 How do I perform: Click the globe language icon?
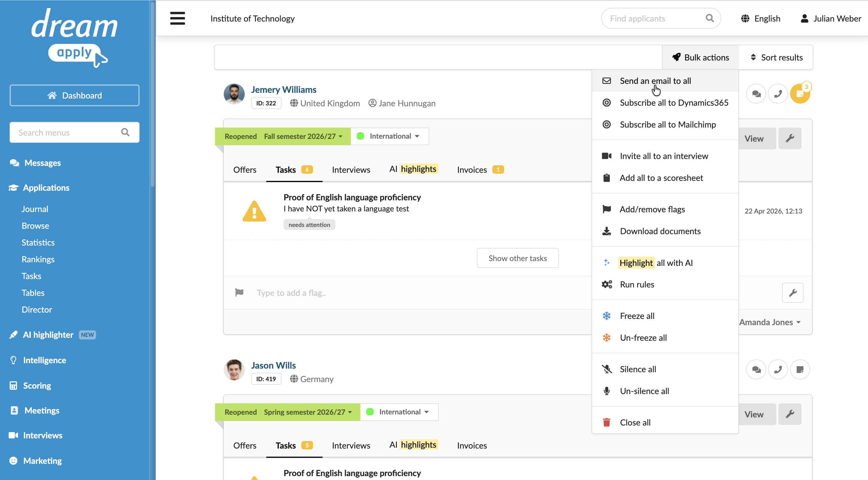(x=745, y=19)
